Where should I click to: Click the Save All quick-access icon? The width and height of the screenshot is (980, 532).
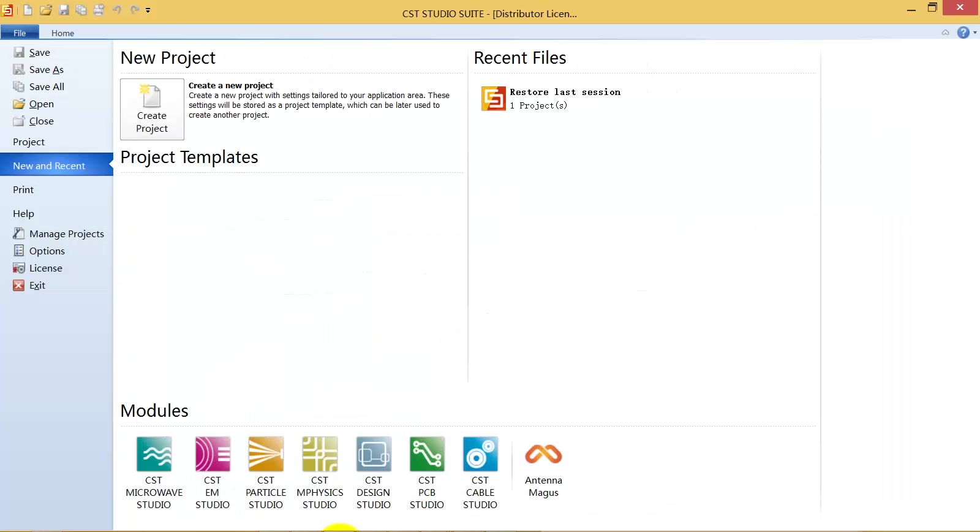pos(81,10)
